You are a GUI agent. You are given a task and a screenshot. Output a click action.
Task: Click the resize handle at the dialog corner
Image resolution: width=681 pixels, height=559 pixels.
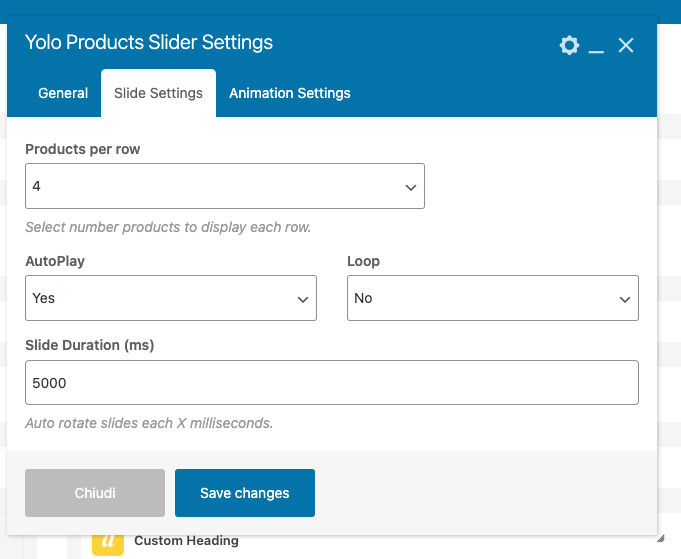[661, 539]
